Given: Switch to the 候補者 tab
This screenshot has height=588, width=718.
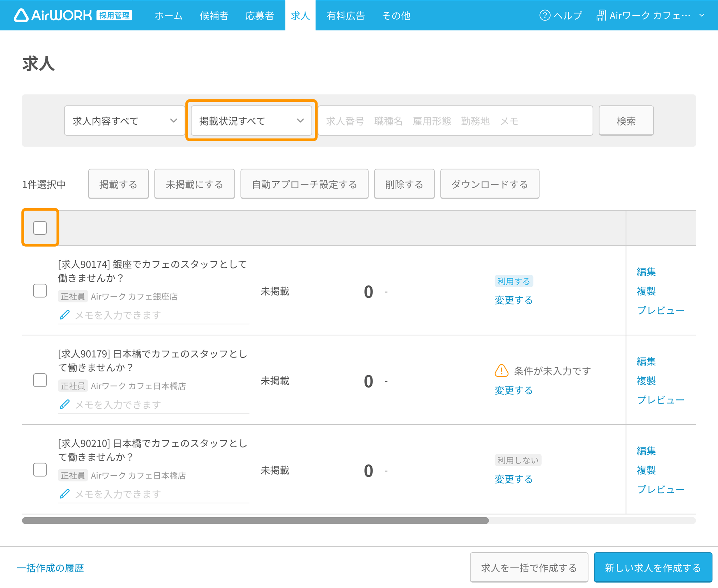Looking at the screenshot, I should tap(214, 16).
